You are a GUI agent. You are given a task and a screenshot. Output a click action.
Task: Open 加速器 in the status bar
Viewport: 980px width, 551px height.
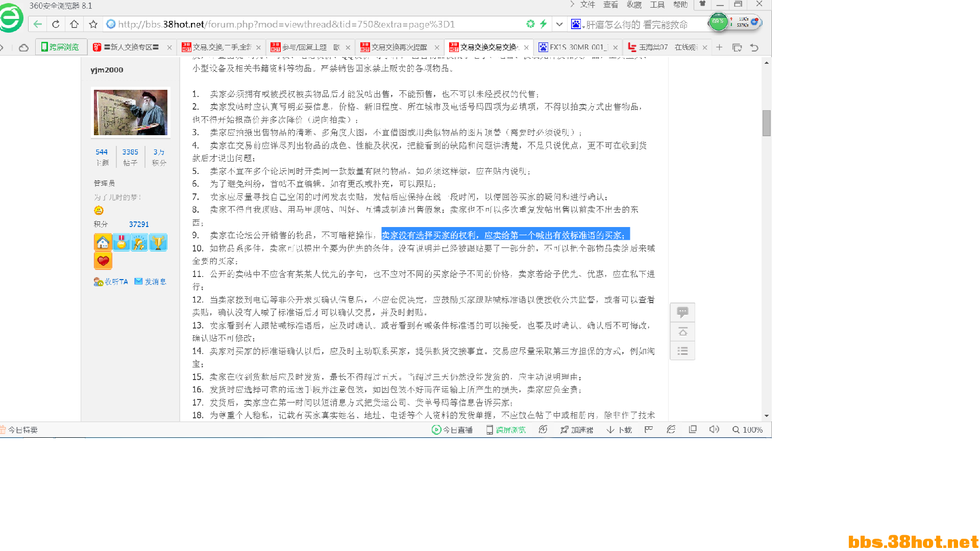[577, 430]
